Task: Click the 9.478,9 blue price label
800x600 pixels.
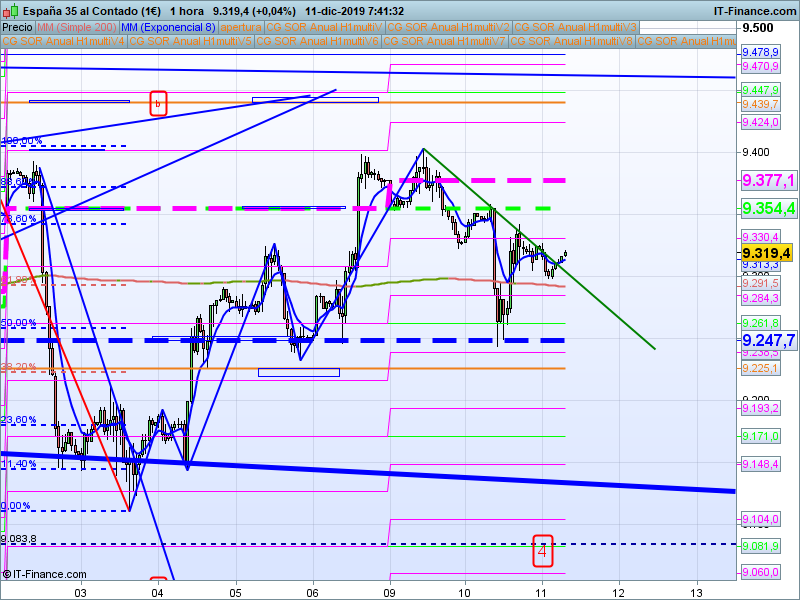Action: coord(760,52)
